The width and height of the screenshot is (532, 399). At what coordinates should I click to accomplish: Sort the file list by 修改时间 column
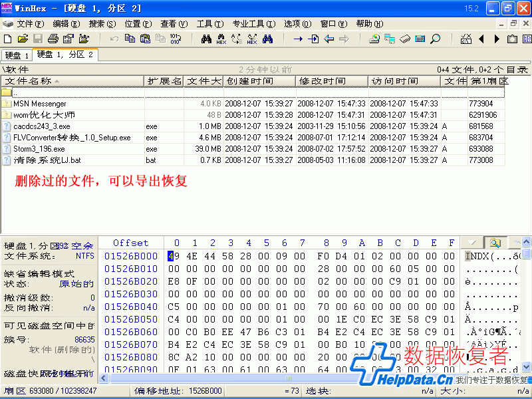click(332, 81)
